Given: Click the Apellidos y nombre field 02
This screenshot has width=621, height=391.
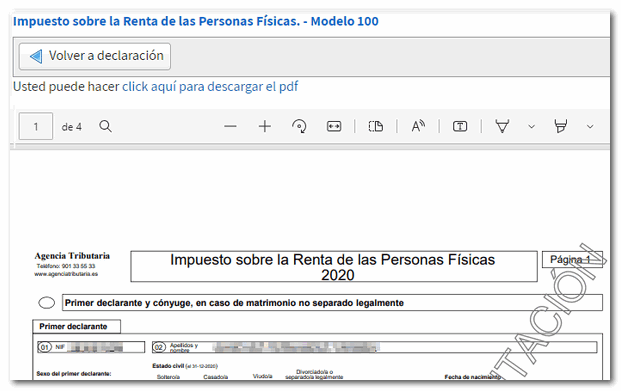Looking at the screenshot, I should pyautogui.click(x=374, y=347).
